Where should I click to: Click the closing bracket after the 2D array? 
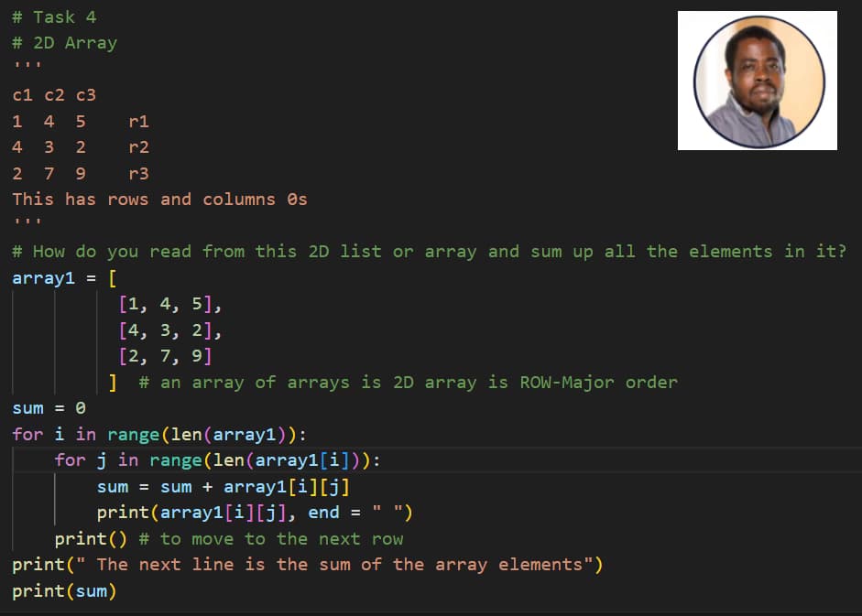113,382
